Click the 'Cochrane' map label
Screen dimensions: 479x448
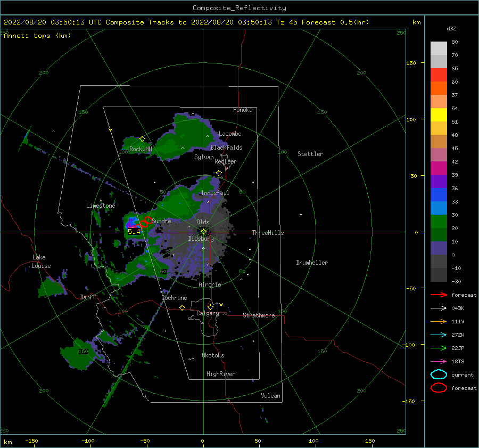coord(174,298)
